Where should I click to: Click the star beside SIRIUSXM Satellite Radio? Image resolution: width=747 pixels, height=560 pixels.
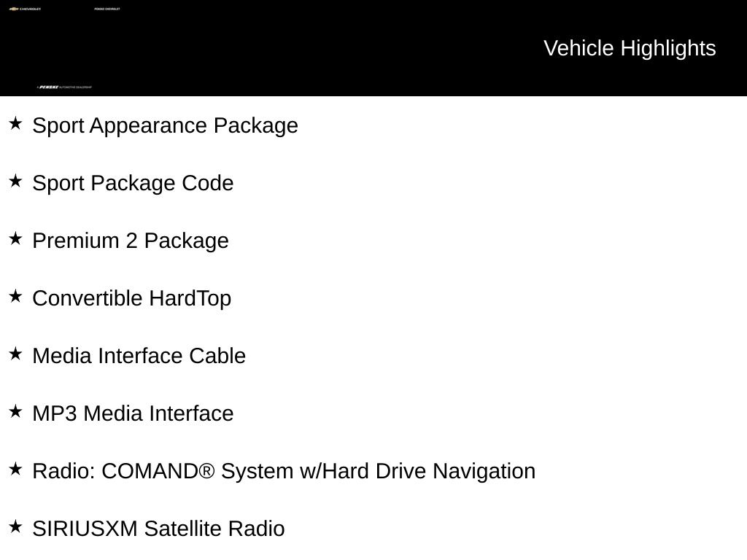point(15,526)
